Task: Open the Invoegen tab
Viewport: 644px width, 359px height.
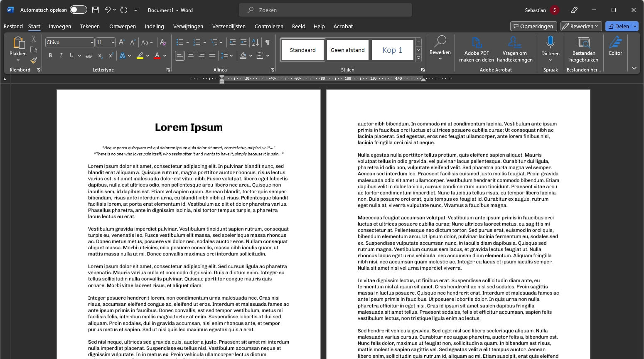Action: [x=60, y=26]
